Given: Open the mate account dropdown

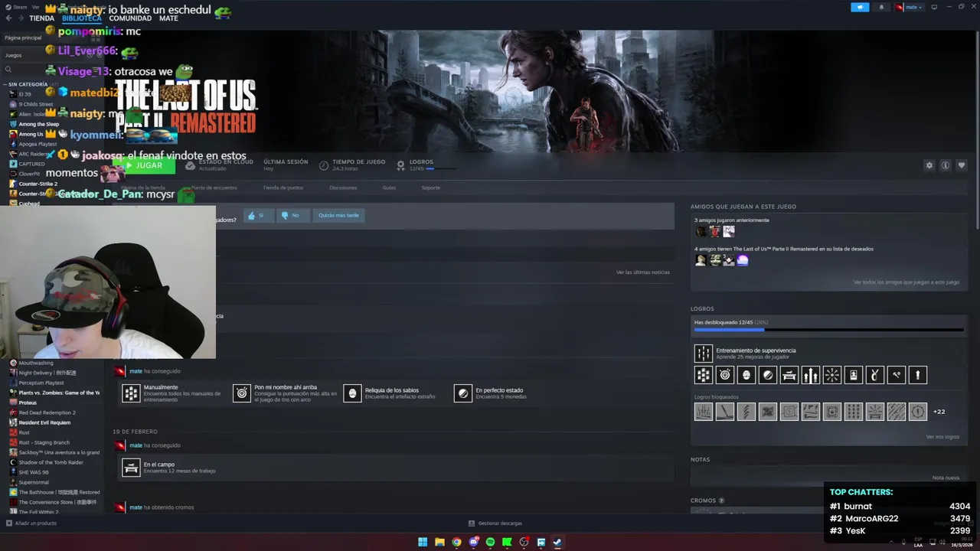Looking at the screenshot, I should [x=910, y=8].
